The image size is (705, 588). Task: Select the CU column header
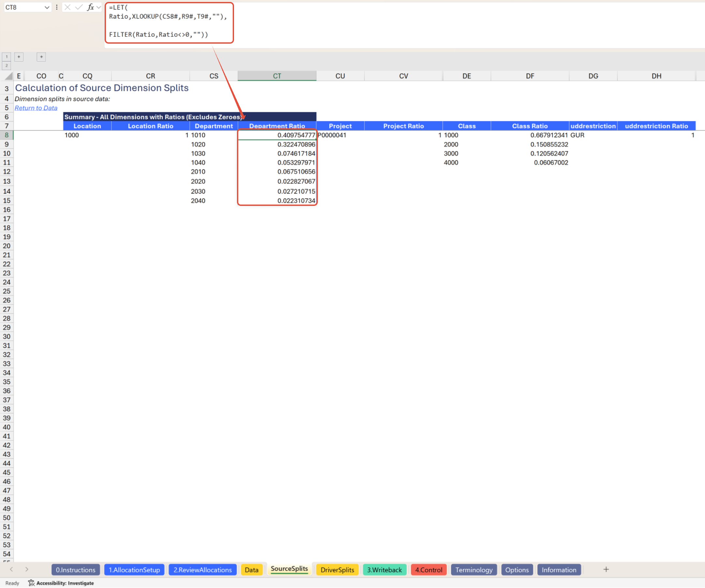click(x=340, y=76)
